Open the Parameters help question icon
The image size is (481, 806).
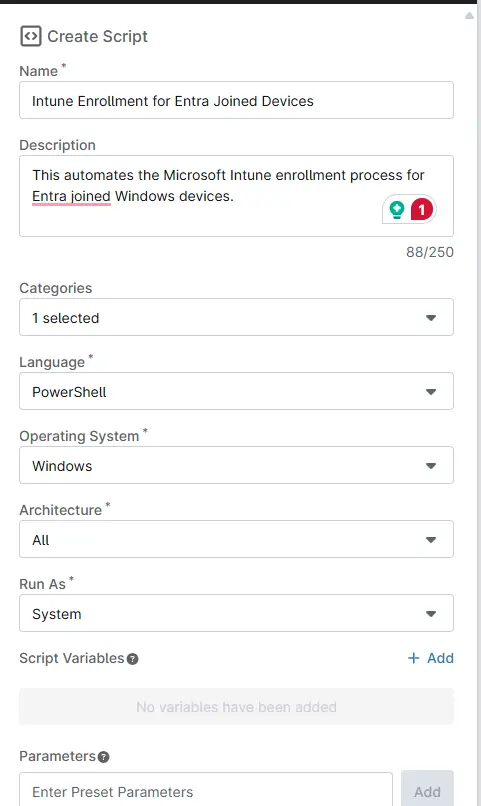(103, 757)
